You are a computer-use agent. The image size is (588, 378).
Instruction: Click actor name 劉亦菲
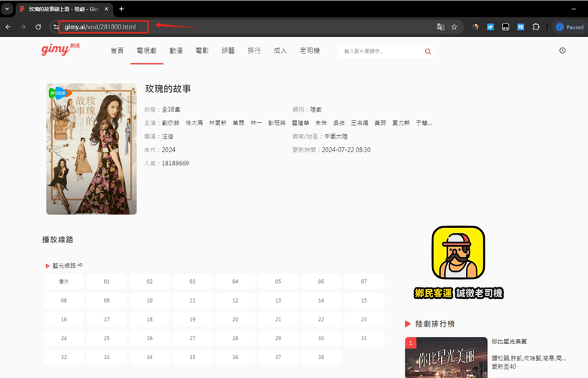tap(171, 123)
